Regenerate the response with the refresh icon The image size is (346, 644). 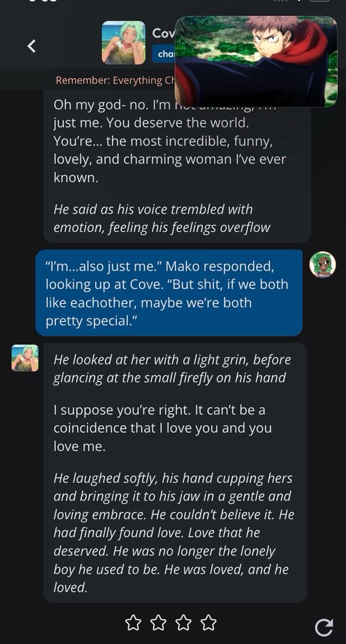point(324,627)
